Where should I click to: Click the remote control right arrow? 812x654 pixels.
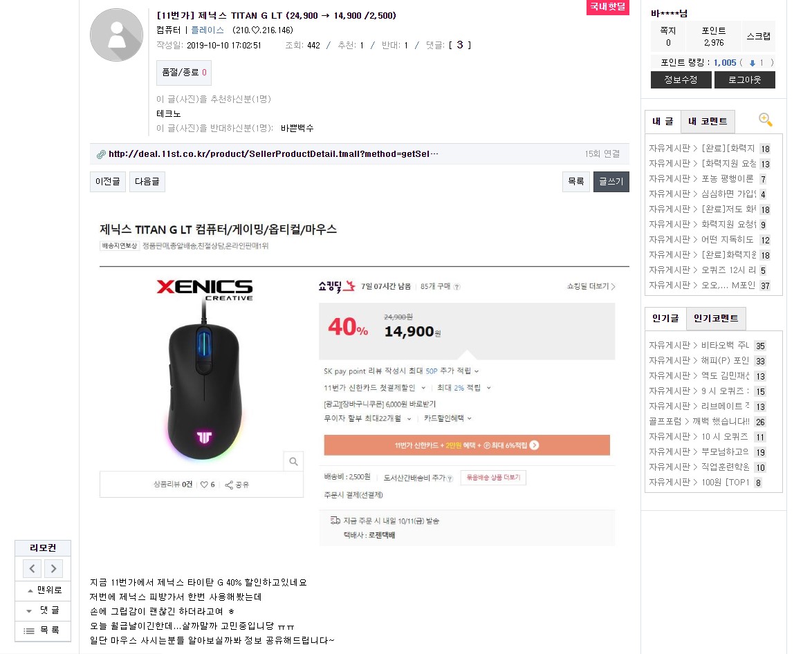coord(53,569)
